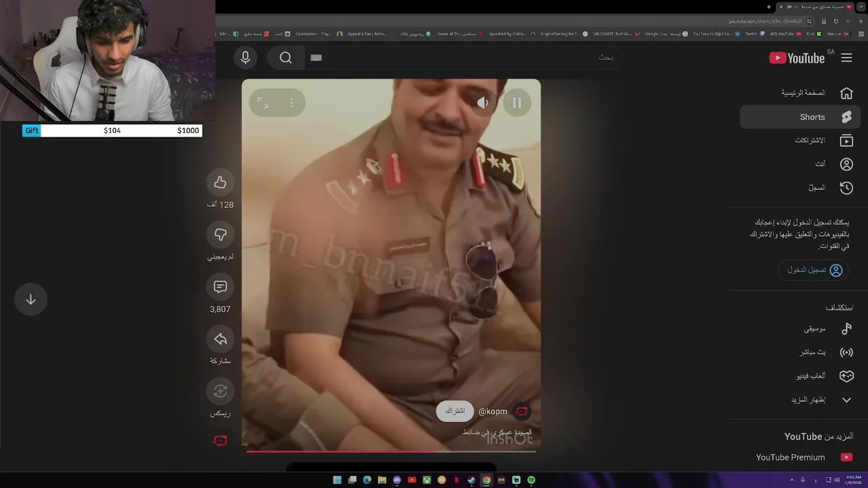Share the Short via the arrow icon
Viewport: 868px width, 488px height.
[x=220, y=339]
